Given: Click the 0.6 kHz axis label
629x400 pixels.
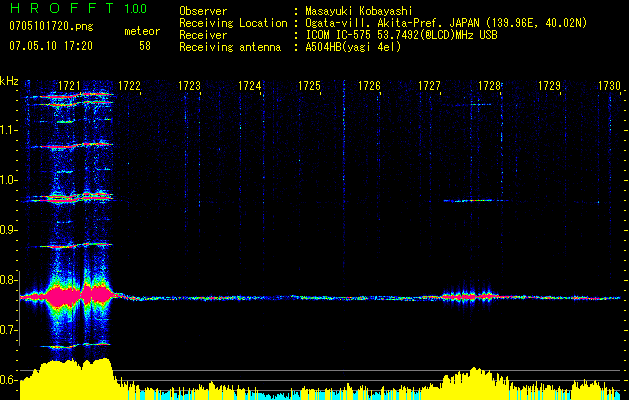Looking at the screenshot, I should (8, 380).
